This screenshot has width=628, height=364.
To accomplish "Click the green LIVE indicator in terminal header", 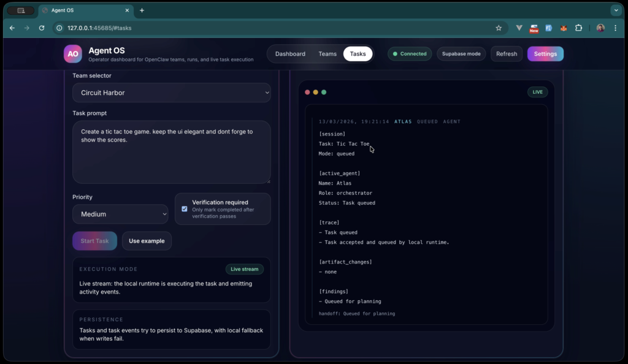I will click(x=537, y=91).
